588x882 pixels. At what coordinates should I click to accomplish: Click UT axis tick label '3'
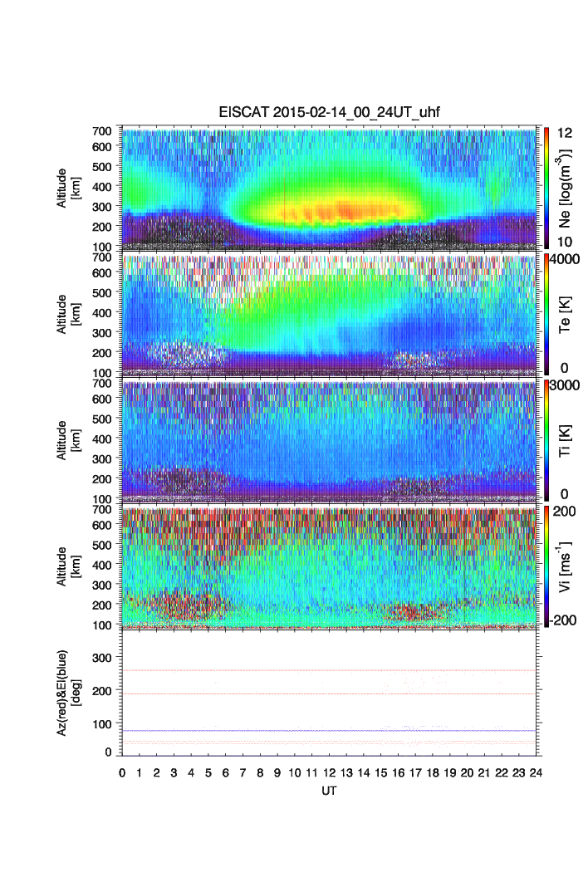(174, 773)
